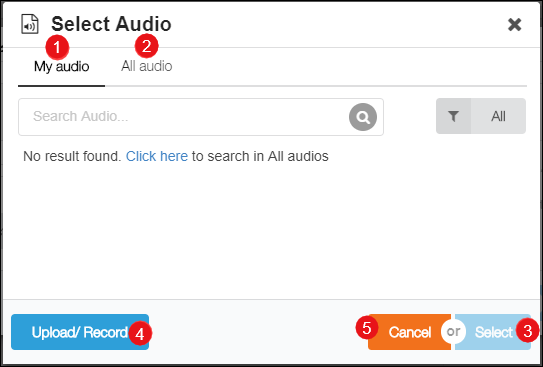Click the audio file icon beside the title
This screenshot has width=543, height=367.
coord(30,24)
